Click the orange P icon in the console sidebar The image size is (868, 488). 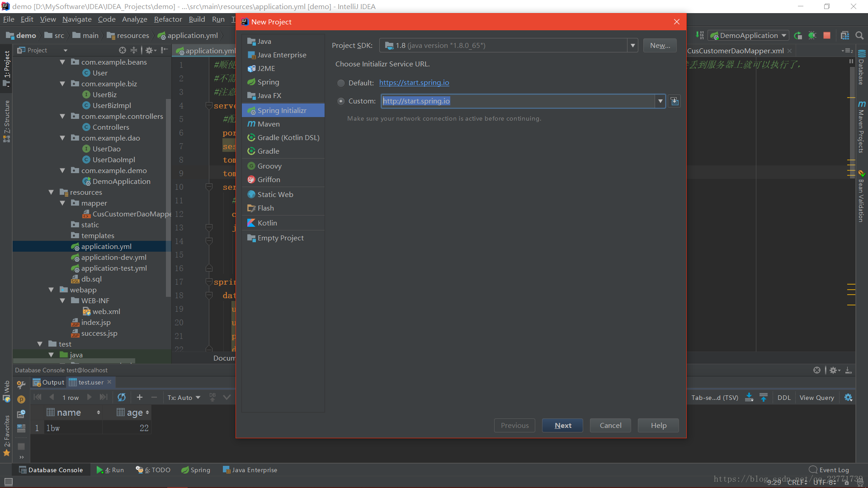[x=21, y=399]
